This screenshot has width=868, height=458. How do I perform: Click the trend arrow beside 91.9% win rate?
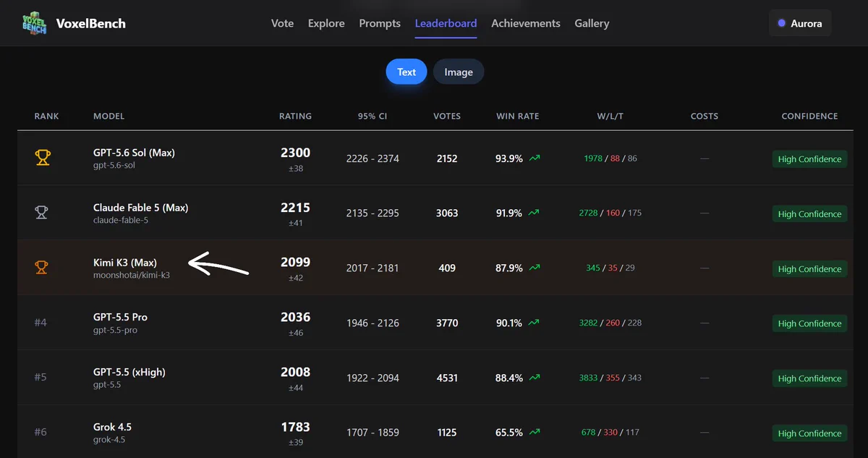pyautogui.click(x=534, y=213)
